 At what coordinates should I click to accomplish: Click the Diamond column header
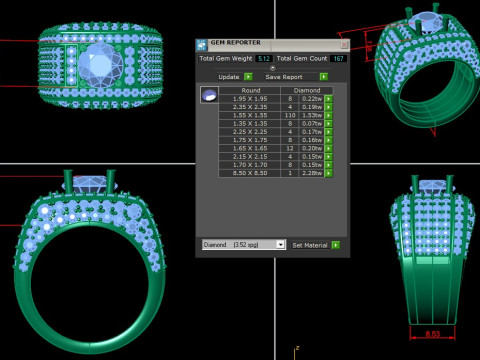[307, 90]
